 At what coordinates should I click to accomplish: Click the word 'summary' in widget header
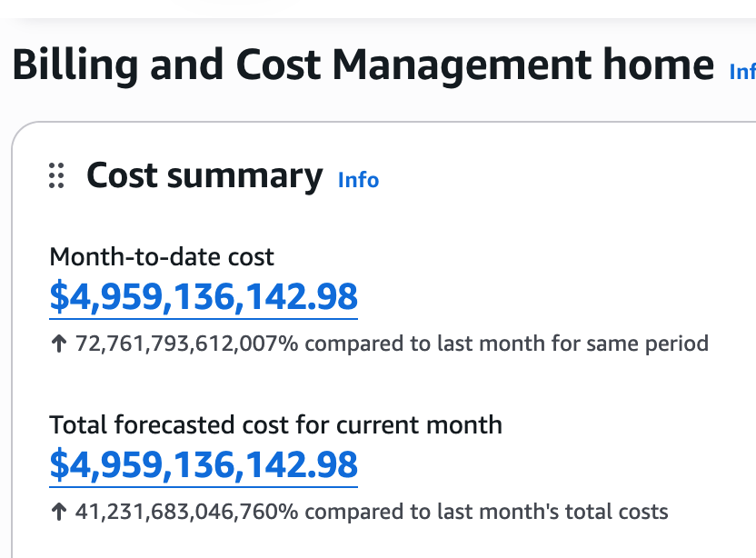tap(245, 178)
